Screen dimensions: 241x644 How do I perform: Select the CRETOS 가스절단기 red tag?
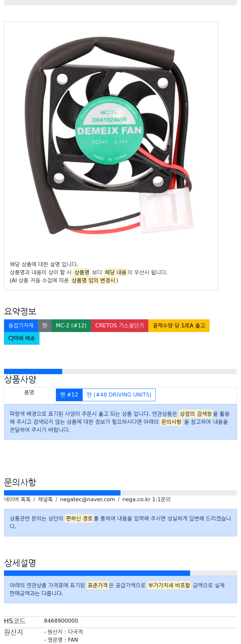pyautogui.click(x=119, y=326)
